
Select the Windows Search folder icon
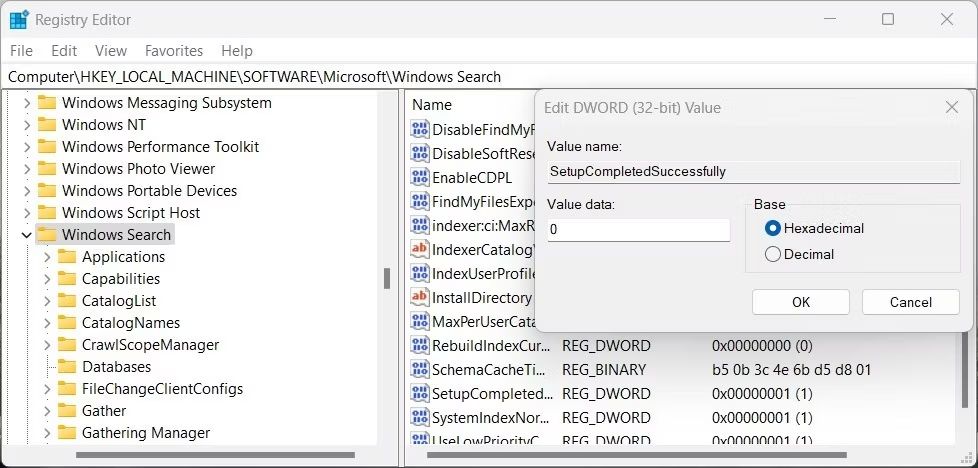(x=47, y=235)
